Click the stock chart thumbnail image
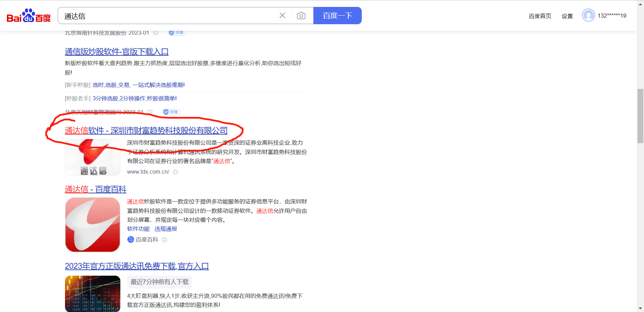644x312 pixels. [x=93, y=294]
